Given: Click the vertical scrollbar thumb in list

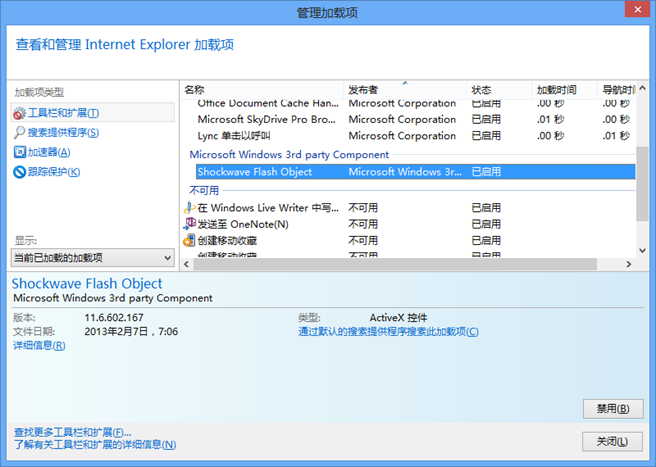Looking at the screenshot, I should click(643, 183).
